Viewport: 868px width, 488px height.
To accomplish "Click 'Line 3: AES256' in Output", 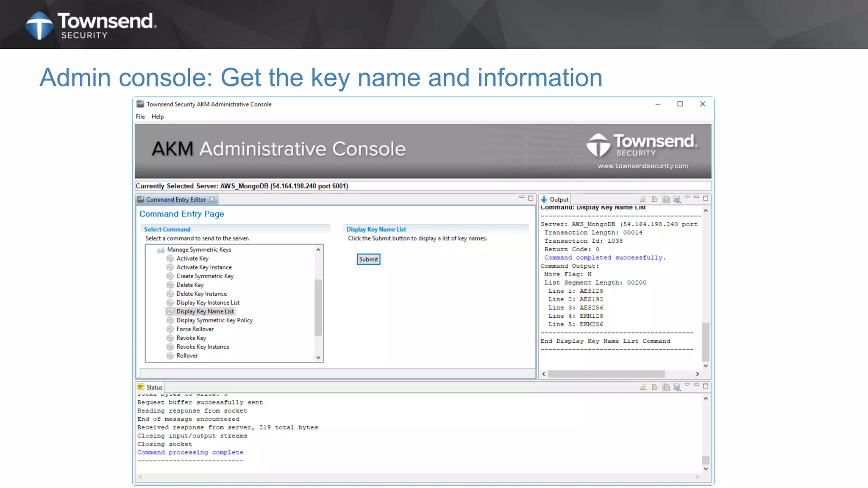I will pos(576,308).
